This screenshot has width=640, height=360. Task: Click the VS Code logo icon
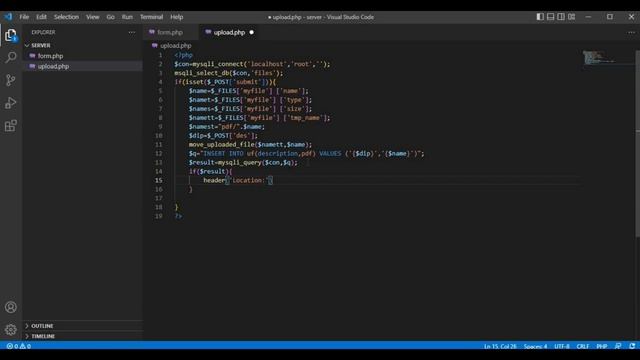(x=8, y=17)
